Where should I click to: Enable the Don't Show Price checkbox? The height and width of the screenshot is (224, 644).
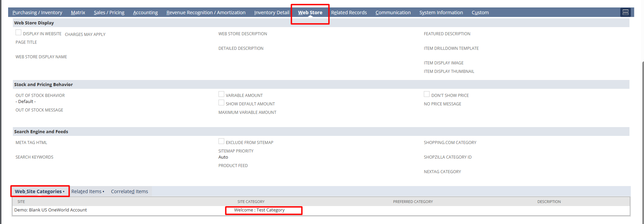pyautogui.click(x=427, y=94)
